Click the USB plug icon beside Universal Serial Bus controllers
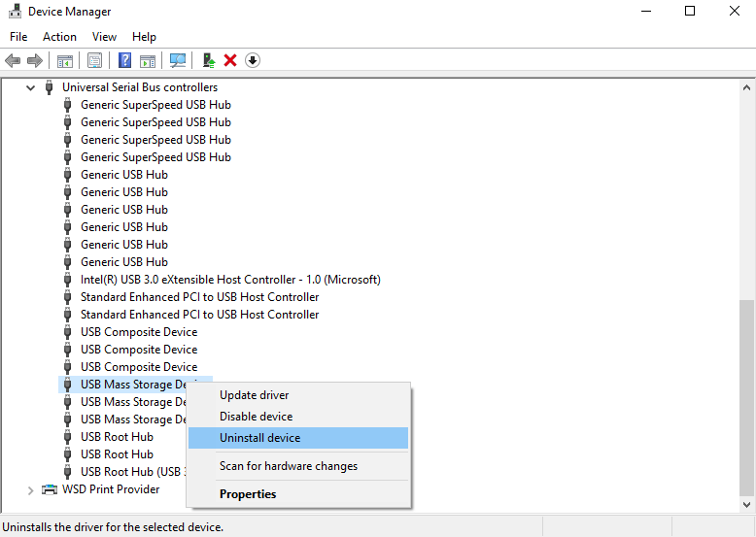756x537 pixels. pyautogui.click(x=49, y=87)
